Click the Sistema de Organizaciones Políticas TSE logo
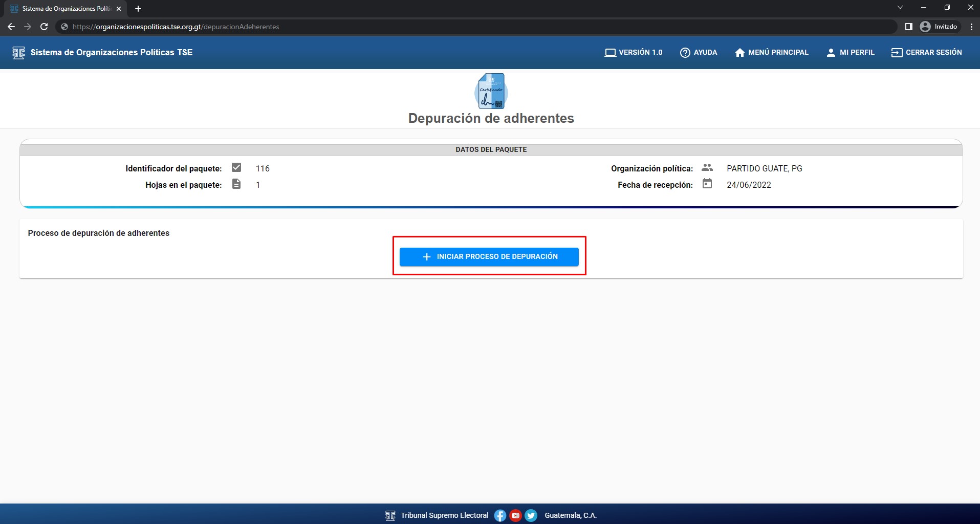This screenshot has width=980, height=524. click(x=18, y=52)
